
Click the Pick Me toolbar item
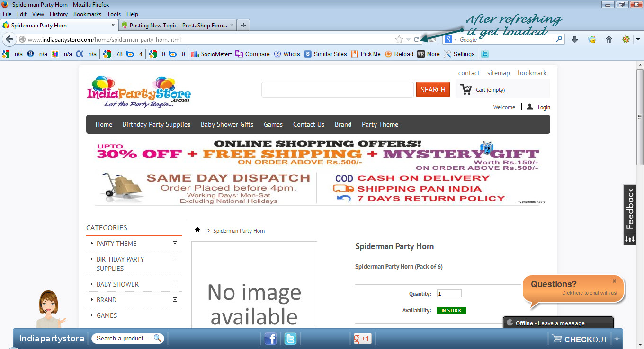(366, 54)
